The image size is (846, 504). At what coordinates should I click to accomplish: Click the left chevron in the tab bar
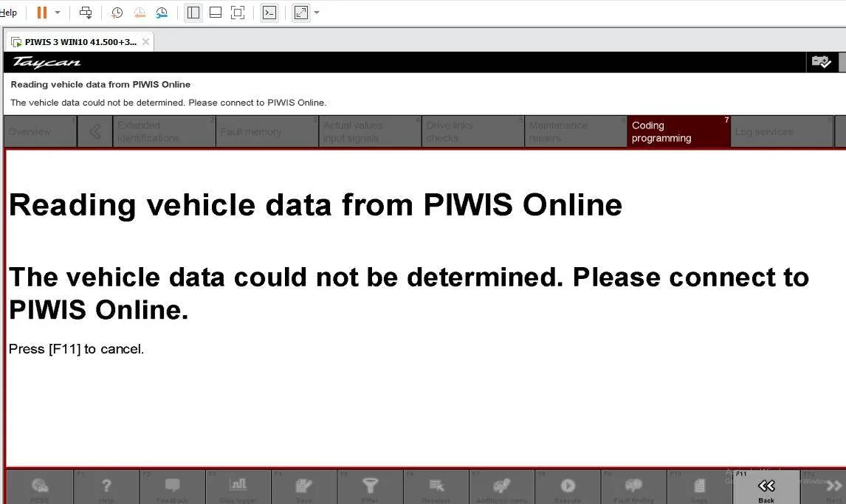(x=95, y=131)
